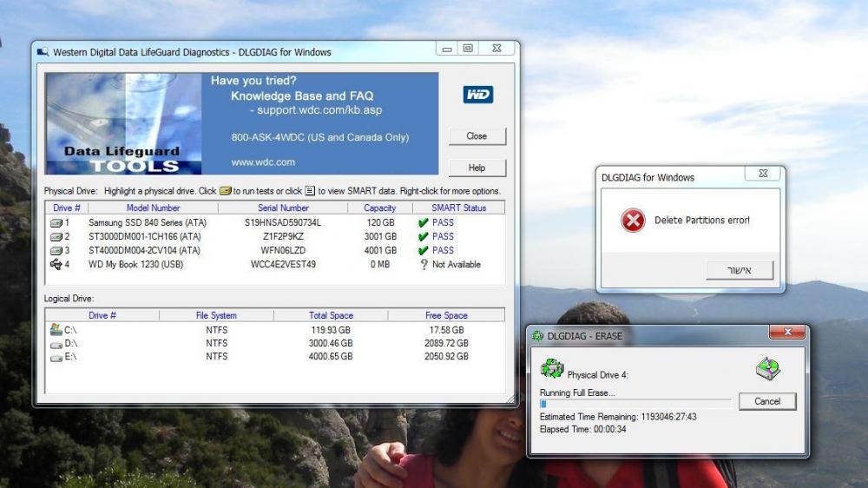Click Drive # header in logical drive list

pyautogui.click(x=102, y=315)
